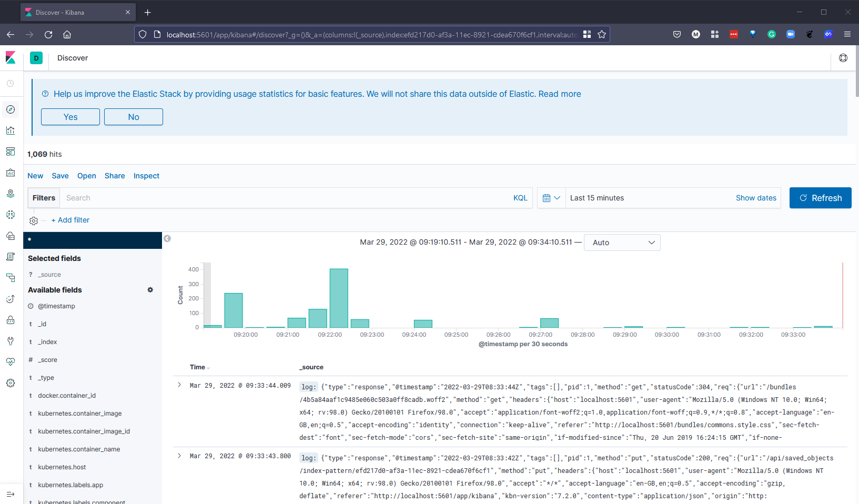
Task: Open the Visualize app in sidebar
Action: click(11, 130)
